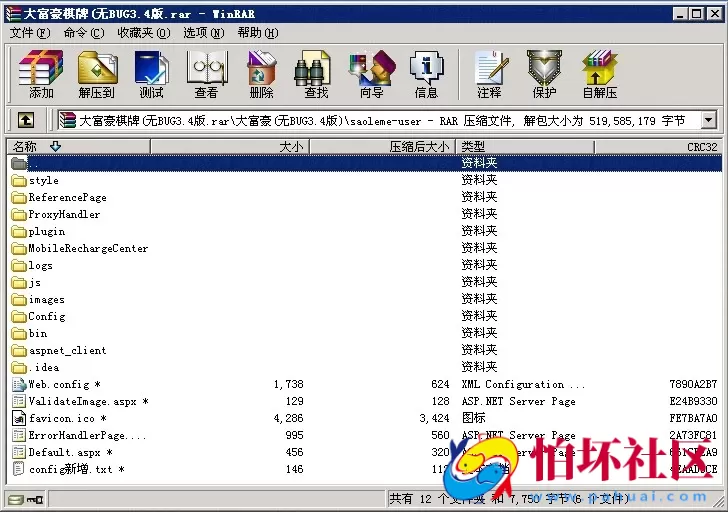Maximize the WinRAR window

pos(697,14)
